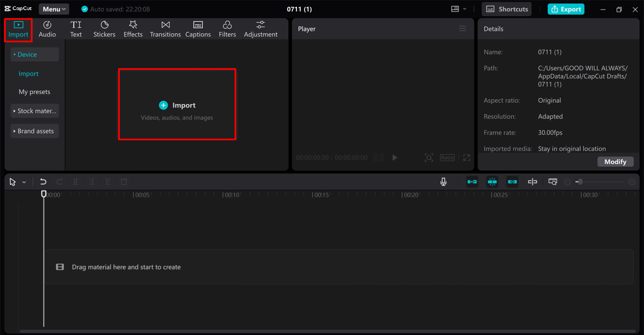Click the Delete icon in timeline toolbar
Viewport: 644px width, 335px height.
point(124,182)
